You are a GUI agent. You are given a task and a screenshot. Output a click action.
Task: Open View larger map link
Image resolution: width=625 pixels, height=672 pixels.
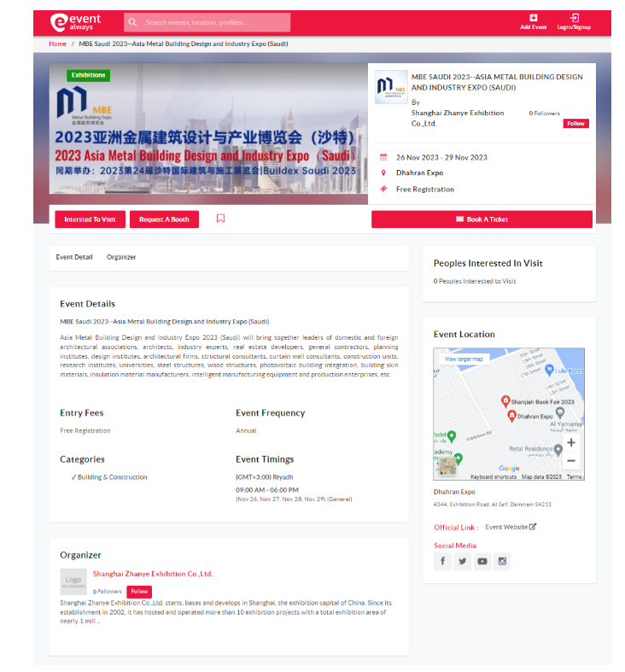click(x=464, y=359)
